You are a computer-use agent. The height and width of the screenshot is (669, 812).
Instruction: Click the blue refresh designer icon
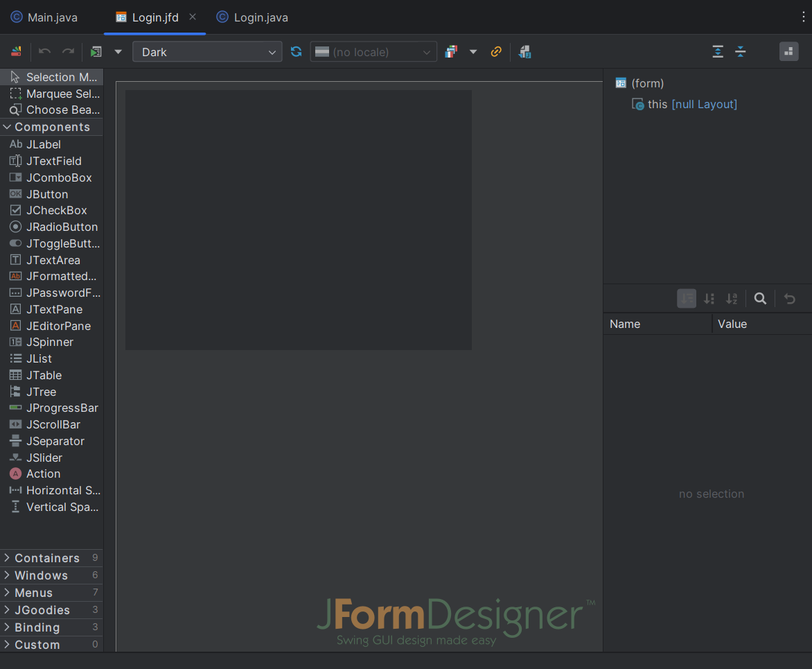(x=297, y=51)
